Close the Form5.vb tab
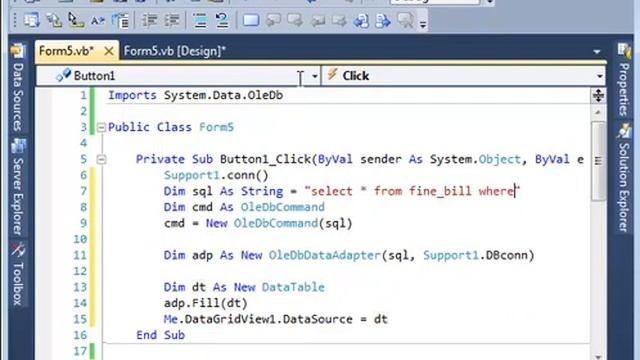 tap(109, 51)
